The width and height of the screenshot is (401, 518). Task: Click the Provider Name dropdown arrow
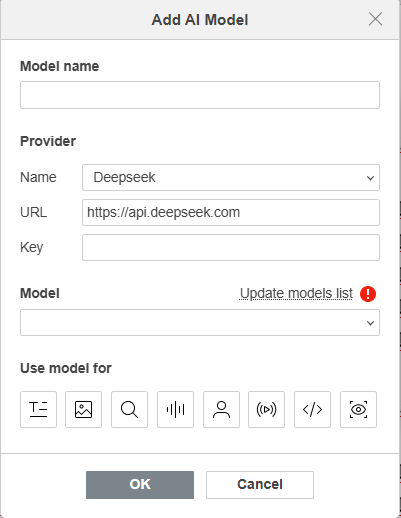370,178
